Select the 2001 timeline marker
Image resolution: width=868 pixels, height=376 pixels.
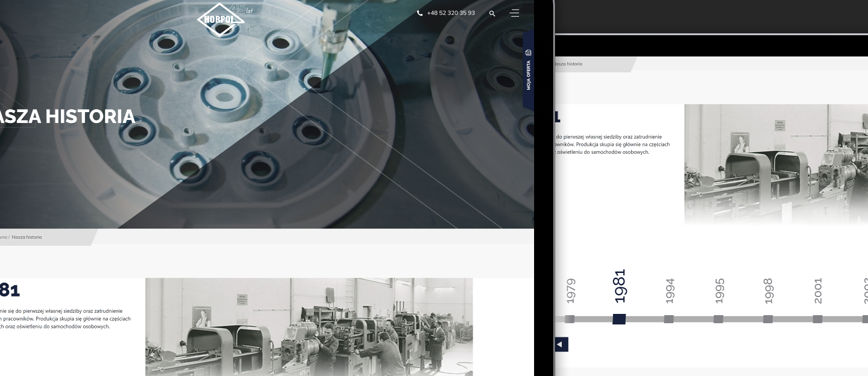click(x=817, y=319)
